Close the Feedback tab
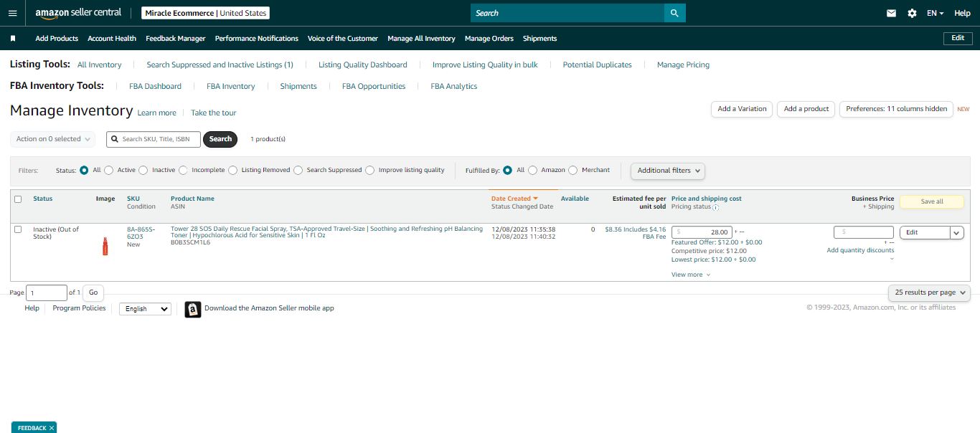The image size is (980, 433). point(52,428)
